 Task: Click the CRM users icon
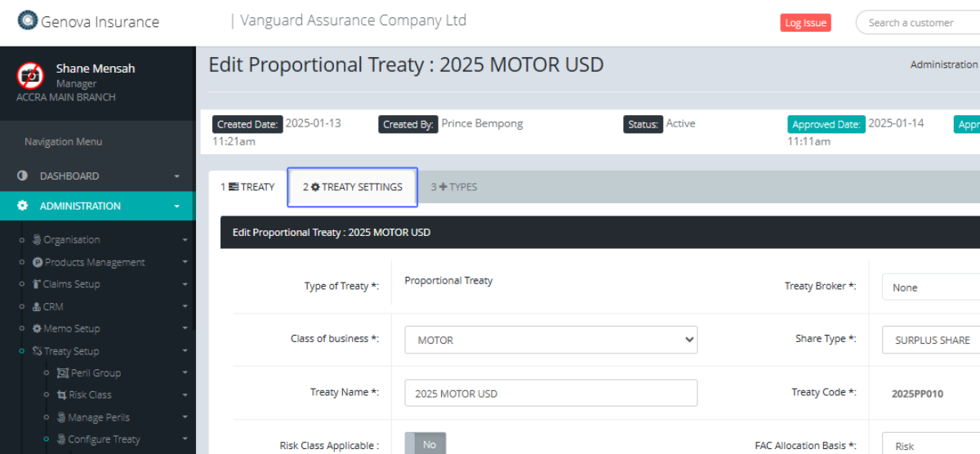coord(36,307)
